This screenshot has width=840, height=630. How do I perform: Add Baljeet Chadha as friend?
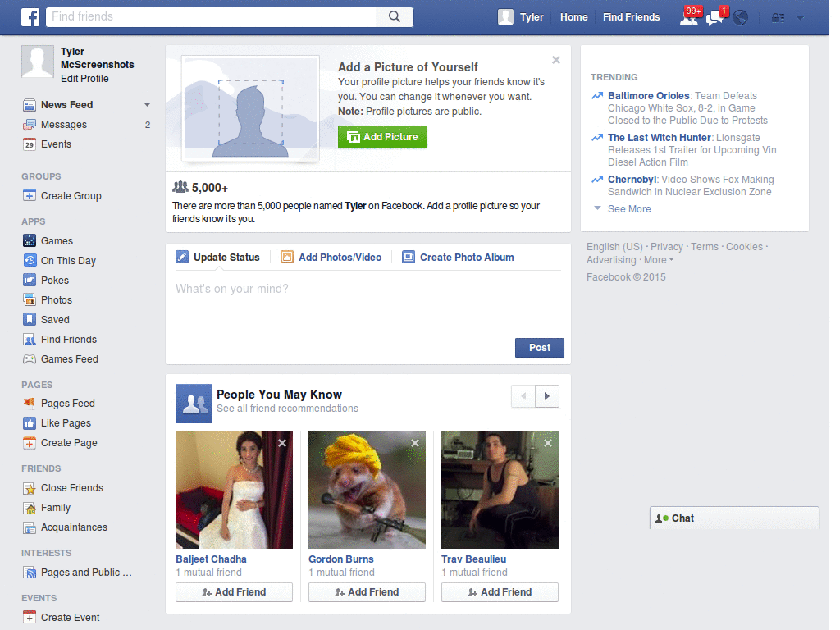234,592
